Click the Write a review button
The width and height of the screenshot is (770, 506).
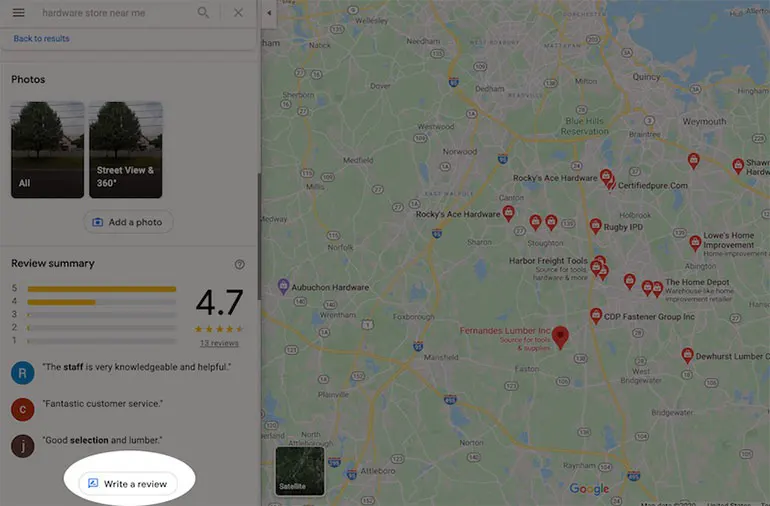(128, 483)
